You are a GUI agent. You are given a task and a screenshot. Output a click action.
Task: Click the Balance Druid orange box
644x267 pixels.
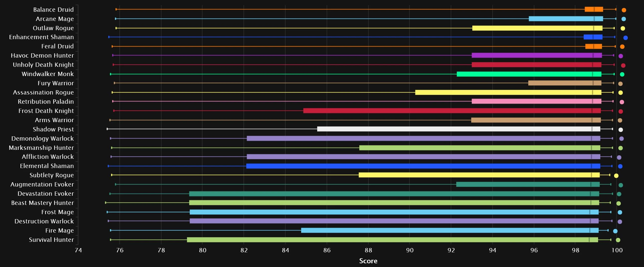tap(594, 9)
